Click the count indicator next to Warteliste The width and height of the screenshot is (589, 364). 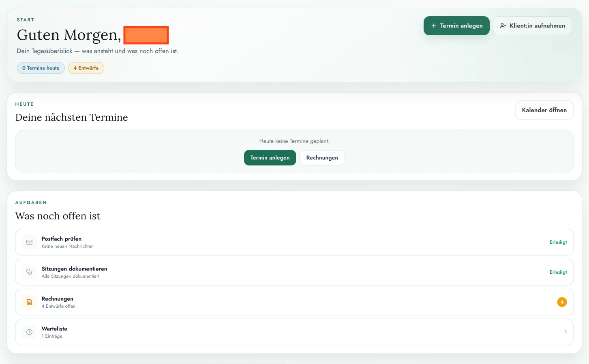pyautogui.click(x=565, y=332)
